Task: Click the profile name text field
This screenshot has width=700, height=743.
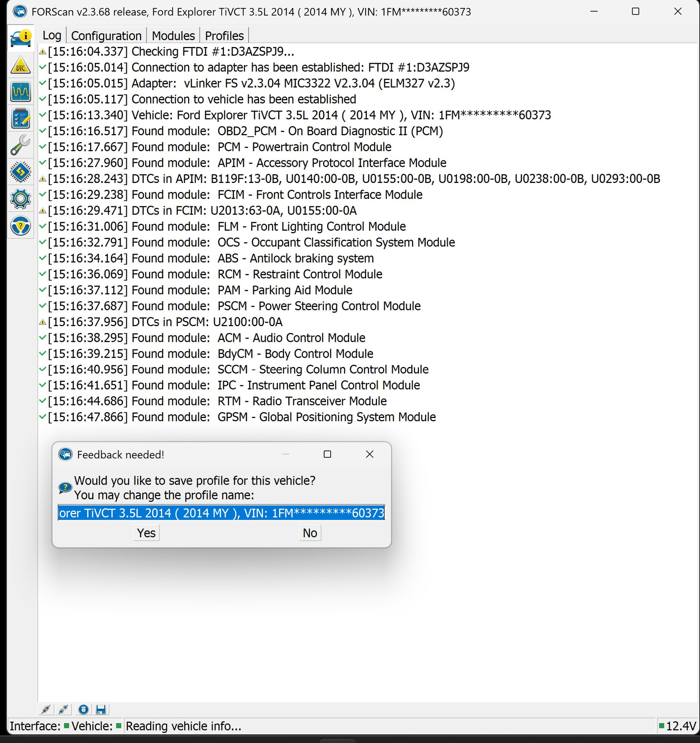Action: point(221,513)
